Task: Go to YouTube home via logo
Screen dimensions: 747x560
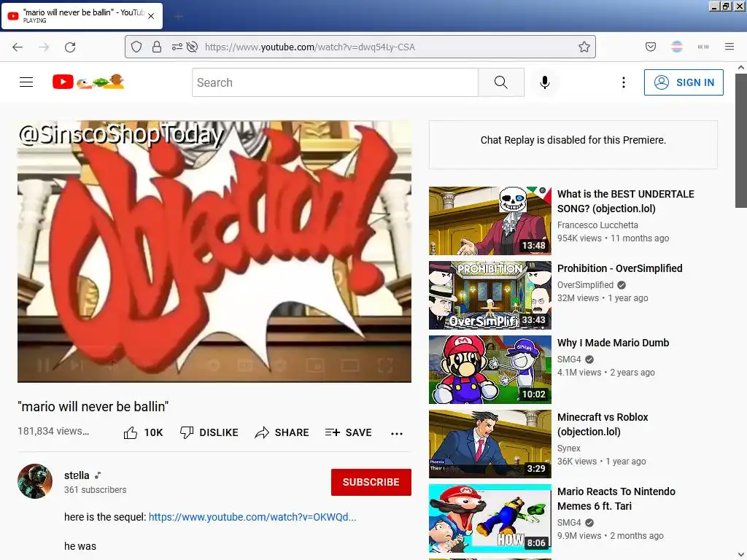Action: click(88, 82)
